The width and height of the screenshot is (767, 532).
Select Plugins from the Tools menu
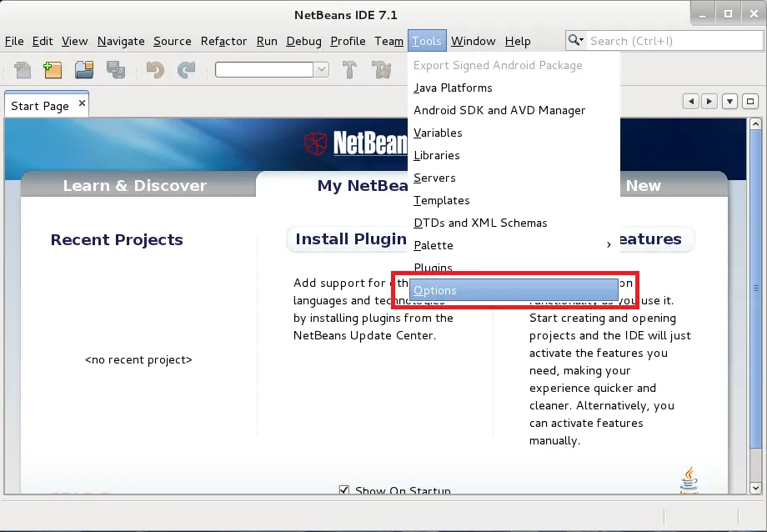[514, 268]
